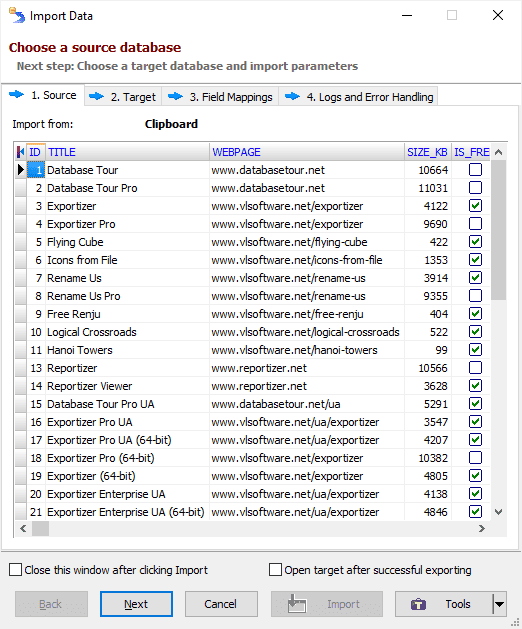Click the ID column header
The width and height of the screenshot is (522, 629).
pos(36,152)
